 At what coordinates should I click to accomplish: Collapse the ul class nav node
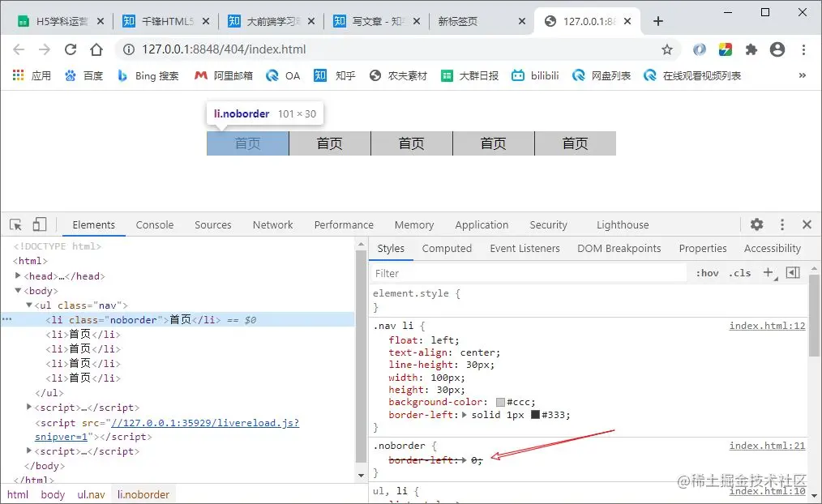pyautogui.click(x=29, y=305)
